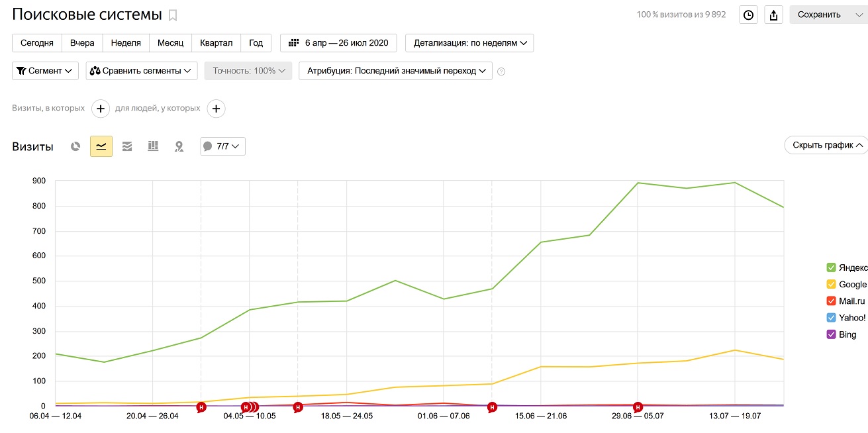Toggle the Google series checkbox
The height and width of the screenshot is (433, 868).
831,284
